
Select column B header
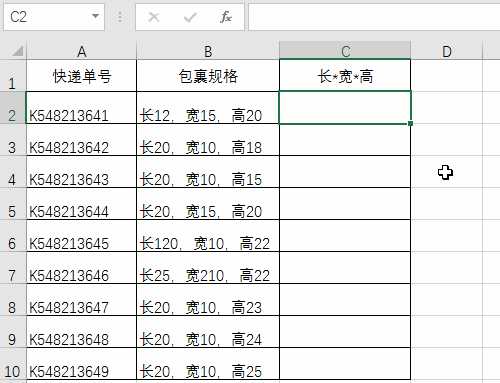(x=208, y=51)
